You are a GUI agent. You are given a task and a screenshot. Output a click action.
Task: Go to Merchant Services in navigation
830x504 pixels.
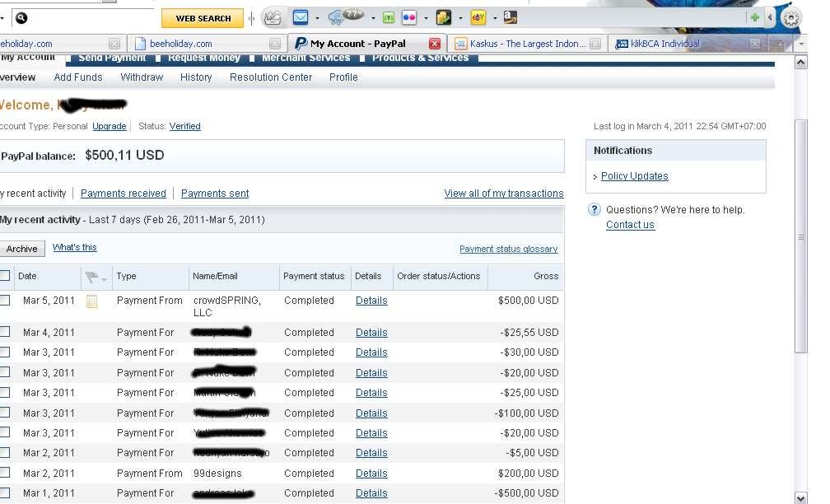click(x=306, y=58)
